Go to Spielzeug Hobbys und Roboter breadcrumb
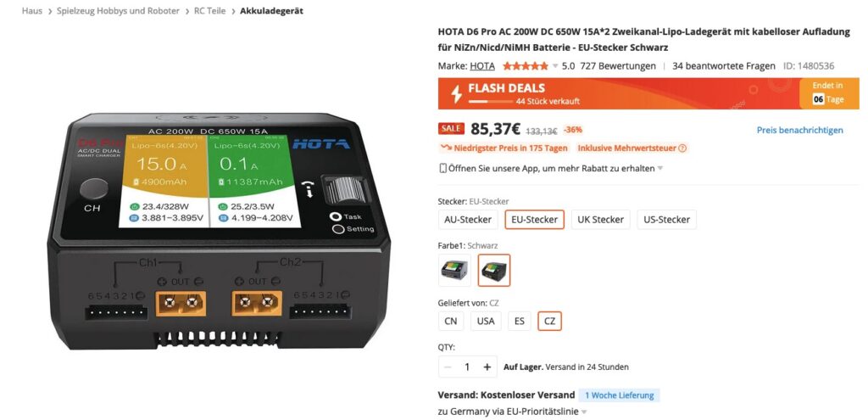 tap(118, 10)
